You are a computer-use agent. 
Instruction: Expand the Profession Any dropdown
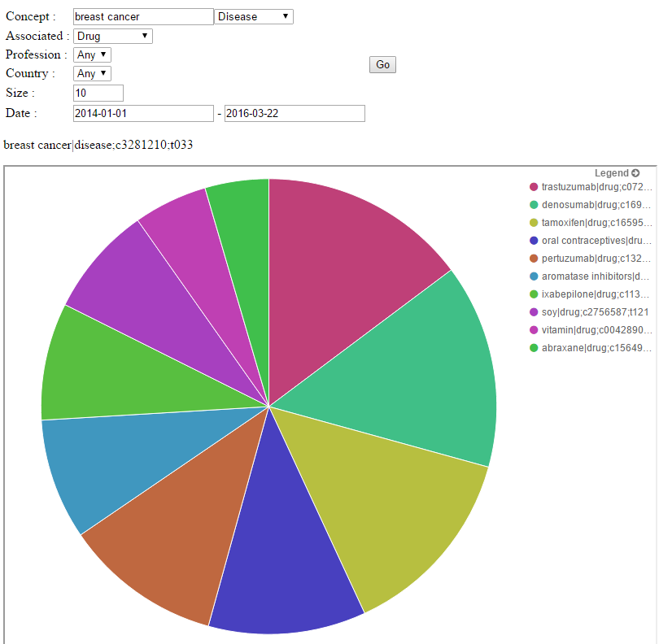[92, 54]
